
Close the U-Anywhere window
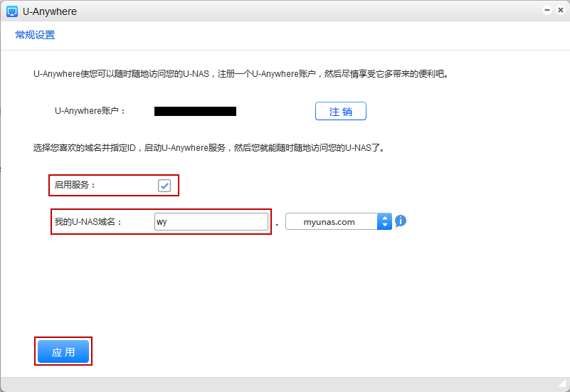coord(561,10)
